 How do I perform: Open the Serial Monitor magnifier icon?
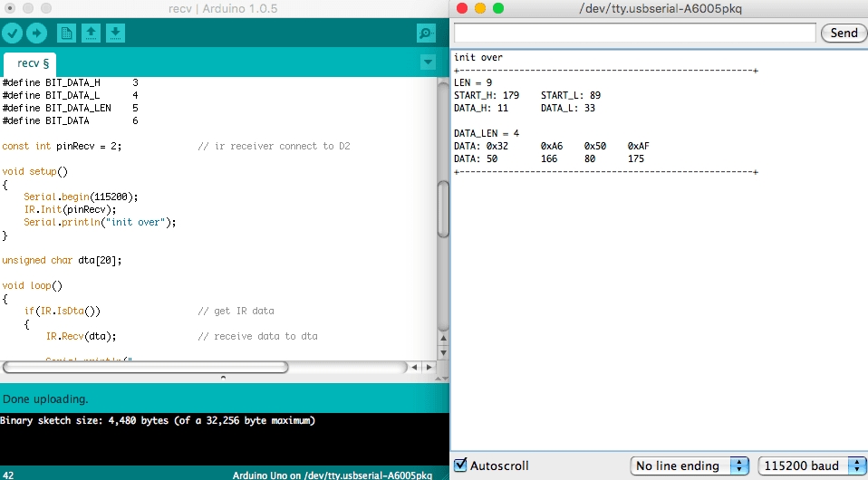426,34
